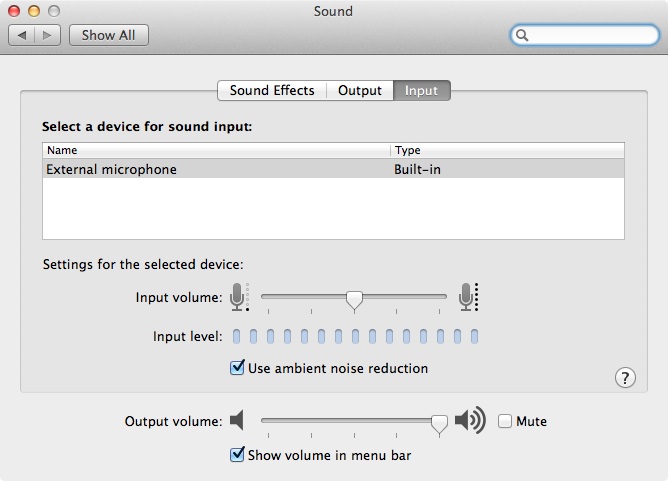This screenshot has height=481, width=668.
Task: Click the loud speaker icon beside Mute
Action: tap(470, 420)
